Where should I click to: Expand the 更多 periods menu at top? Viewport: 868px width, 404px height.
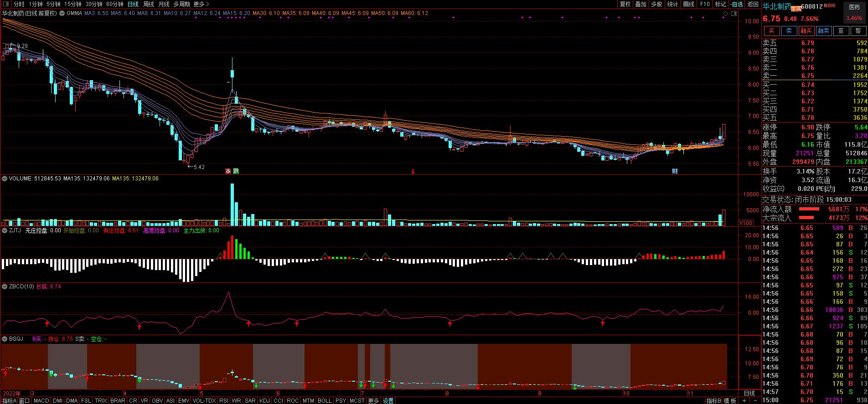(x=201, y=4)
